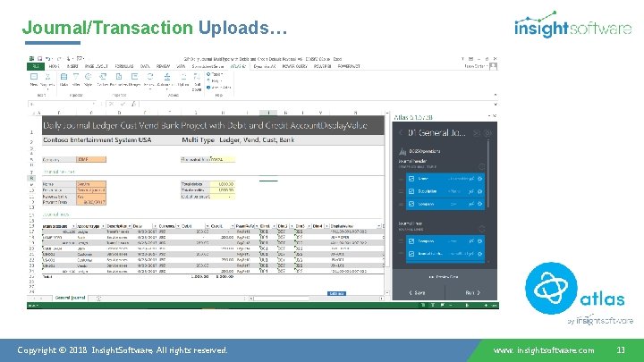Click the Excel zoom slider in status bar
644x362 pixels.
(468, 306)
